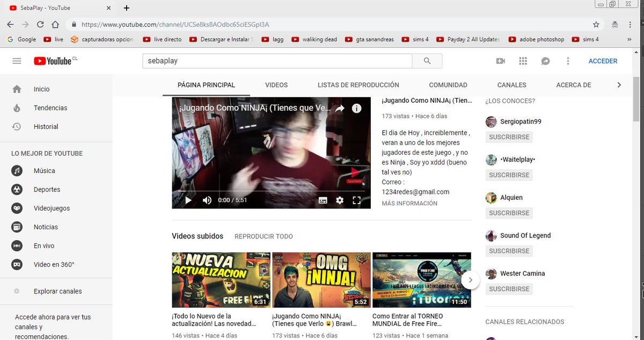Screen dimensions: 644x340
Task: Open the Música sidebar icon
Action: 17,171
